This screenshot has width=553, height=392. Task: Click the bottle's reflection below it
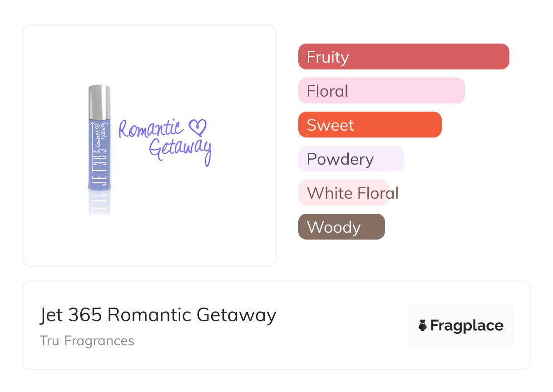tap(99, 203)
